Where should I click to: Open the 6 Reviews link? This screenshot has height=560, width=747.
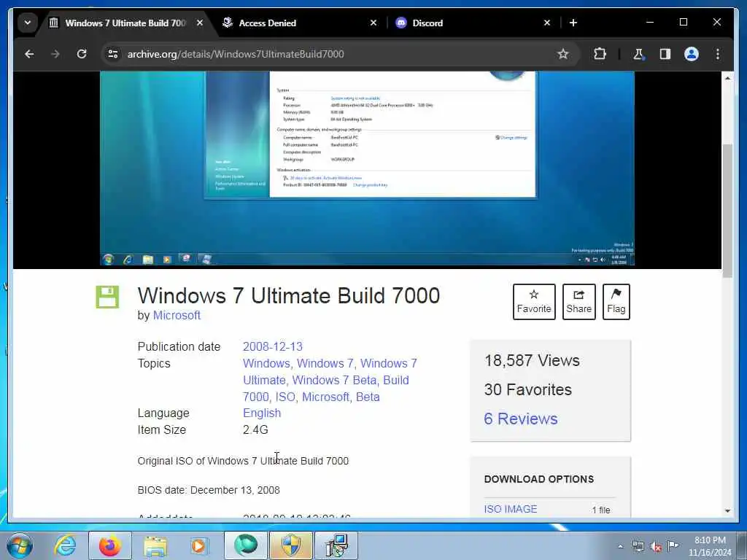[x=521, y=419]
